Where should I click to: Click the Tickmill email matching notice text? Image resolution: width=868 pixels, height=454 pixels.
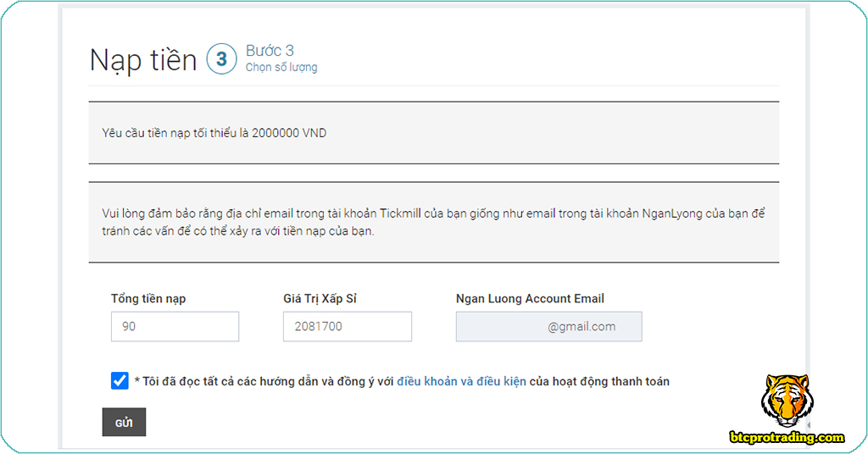pos(433,222)
